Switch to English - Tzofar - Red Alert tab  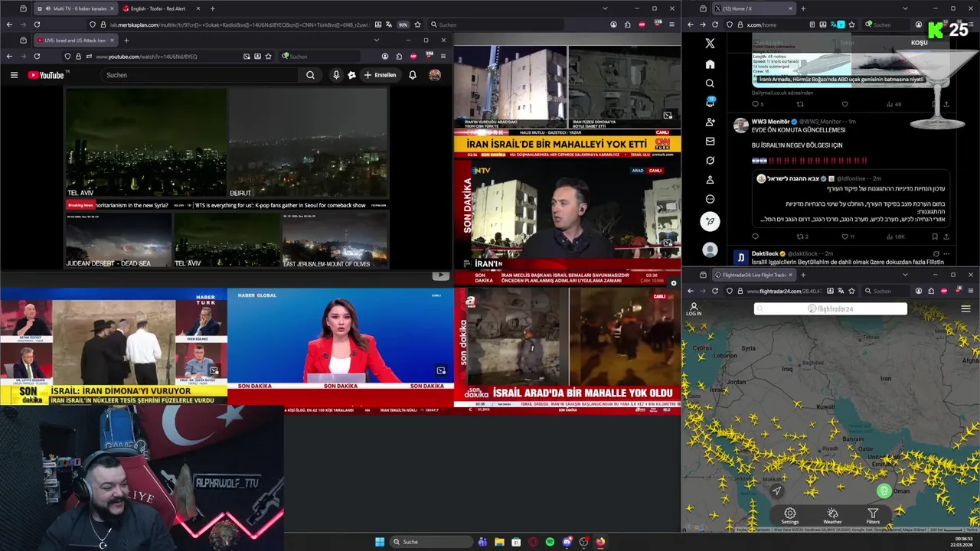[x=162, y=8]
